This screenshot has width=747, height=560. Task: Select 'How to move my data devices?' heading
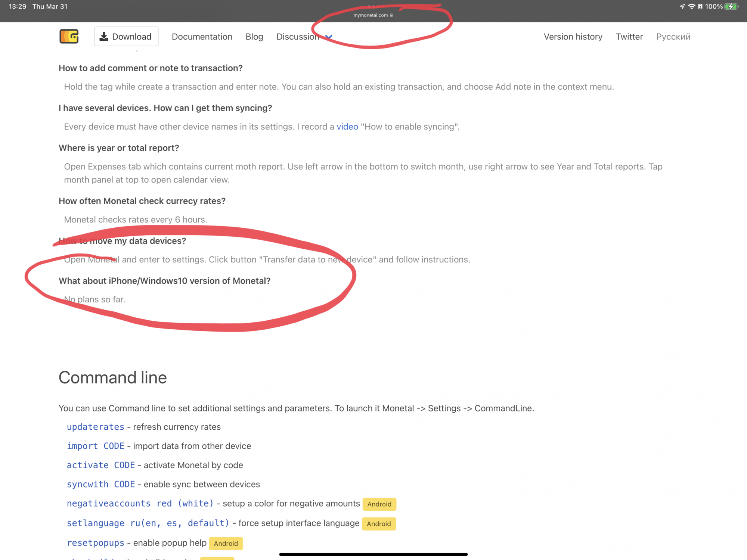tap(122, 241)
